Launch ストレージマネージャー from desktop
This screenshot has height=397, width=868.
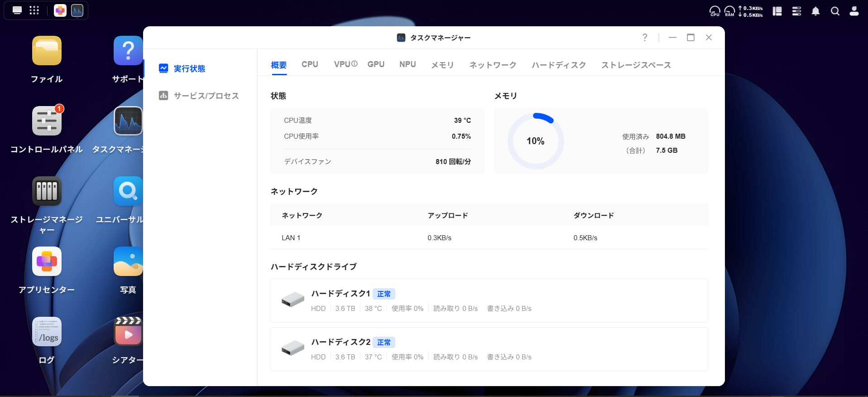point(47,191)
